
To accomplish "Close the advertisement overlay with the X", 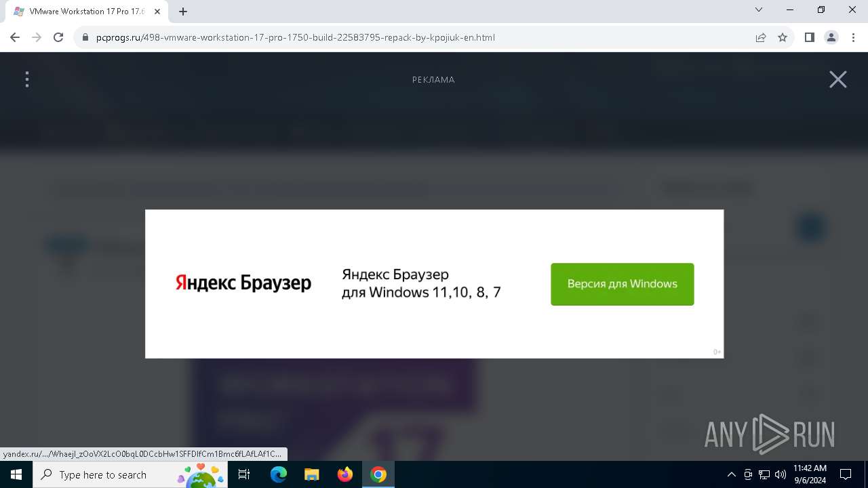I will tap(838, 79).
